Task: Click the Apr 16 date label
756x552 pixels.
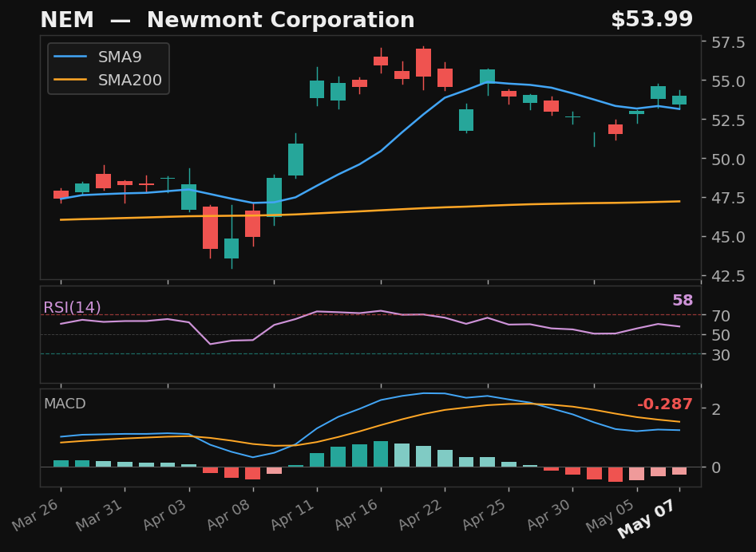Action: pyautogui.click(x=356, y=515)
